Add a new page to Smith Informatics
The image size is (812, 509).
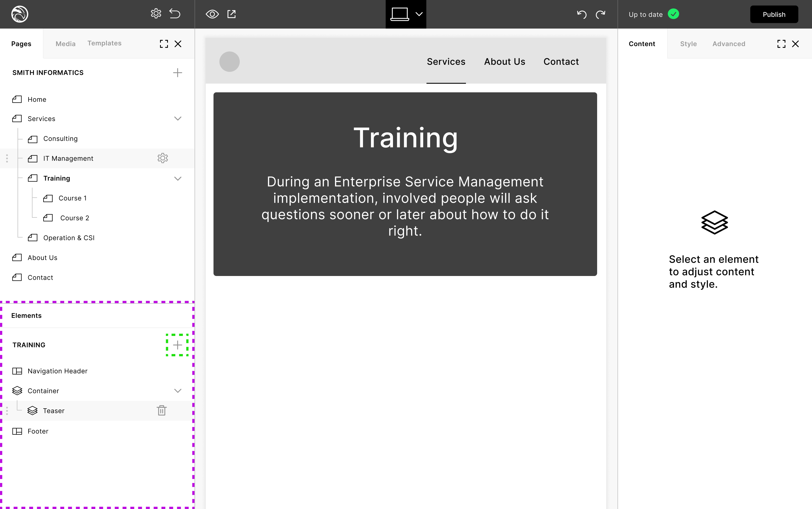pyautogui.click(x=177, y=73)
